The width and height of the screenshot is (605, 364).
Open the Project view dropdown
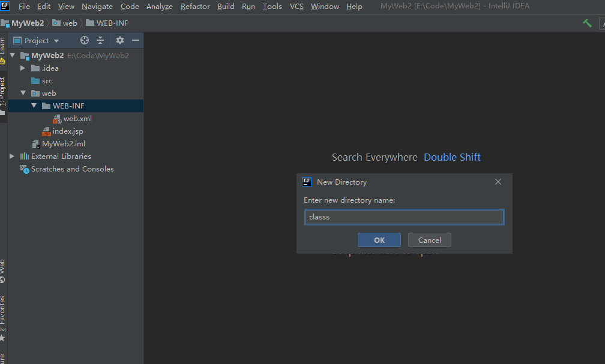pyautogui.click(x=37, y=41)
